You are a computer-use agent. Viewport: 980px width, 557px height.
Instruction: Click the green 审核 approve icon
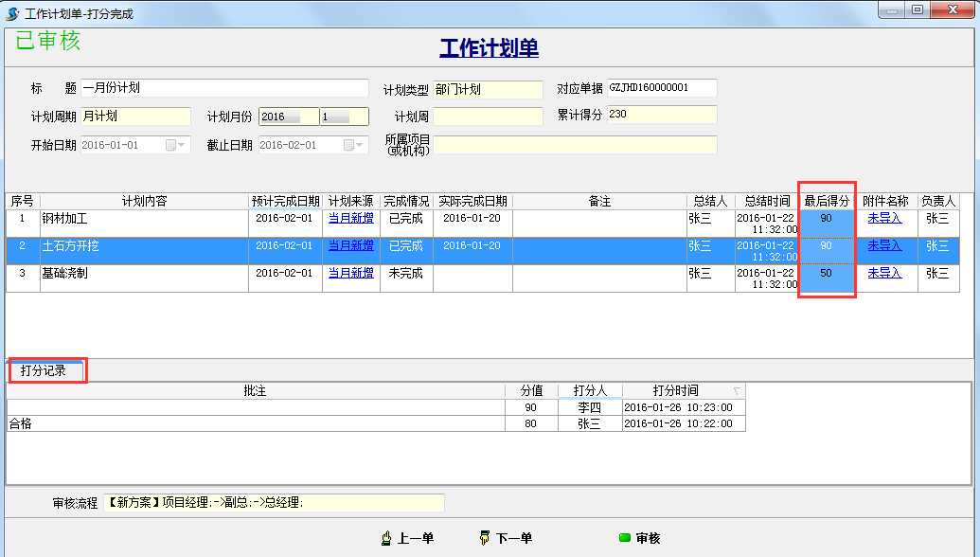[625, 536]
